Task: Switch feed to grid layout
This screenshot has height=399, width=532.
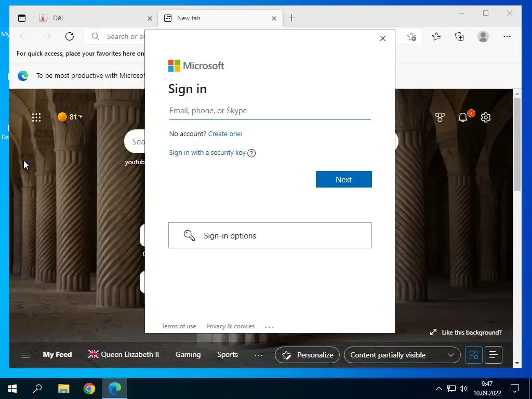Action: 474,355
